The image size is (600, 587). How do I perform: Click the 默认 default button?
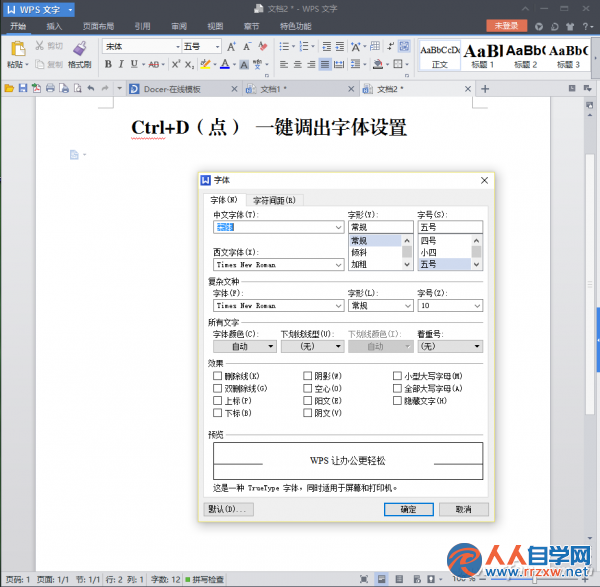click(x=228, y=509)
